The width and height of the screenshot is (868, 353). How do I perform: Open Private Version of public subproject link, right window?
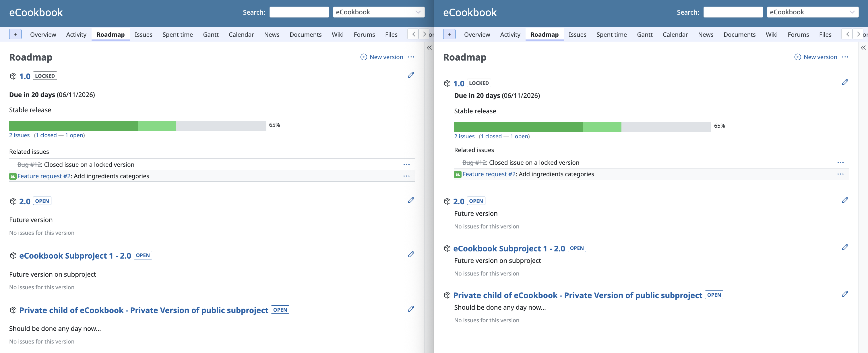578,295
